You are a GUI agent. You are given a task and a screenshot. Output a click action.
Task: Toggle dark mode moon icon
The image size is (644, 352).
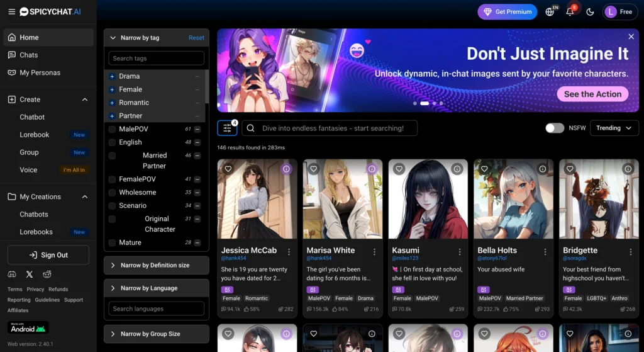tap(590, 12)
